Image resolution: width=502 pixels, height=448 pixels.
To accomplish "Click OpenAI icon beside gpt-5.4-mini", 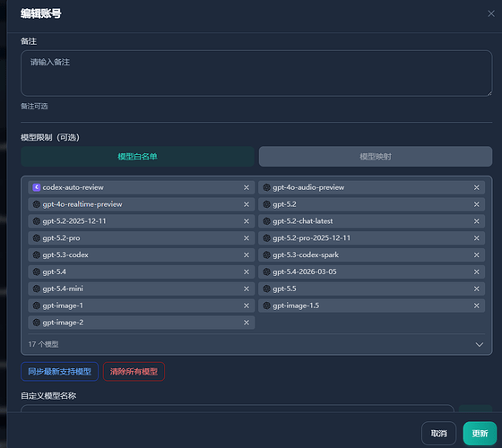I will [x=37, y=289].
